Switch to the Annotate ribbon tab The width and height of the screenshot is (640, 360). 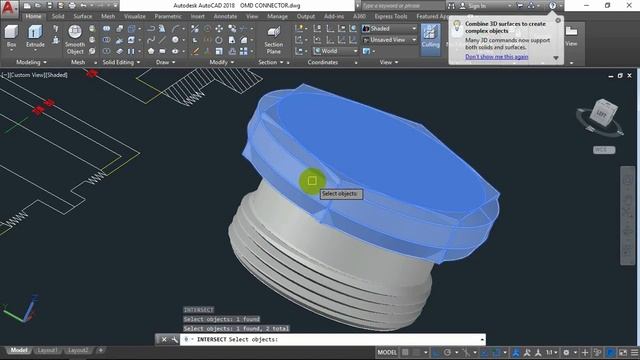pyautogui.click(x=225, y=16)
